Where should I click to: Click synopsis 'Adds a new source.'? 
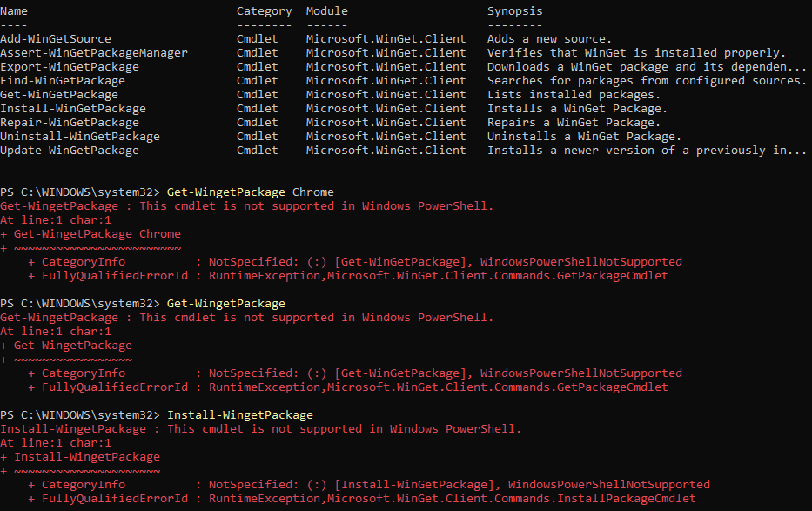pos(549,39)
